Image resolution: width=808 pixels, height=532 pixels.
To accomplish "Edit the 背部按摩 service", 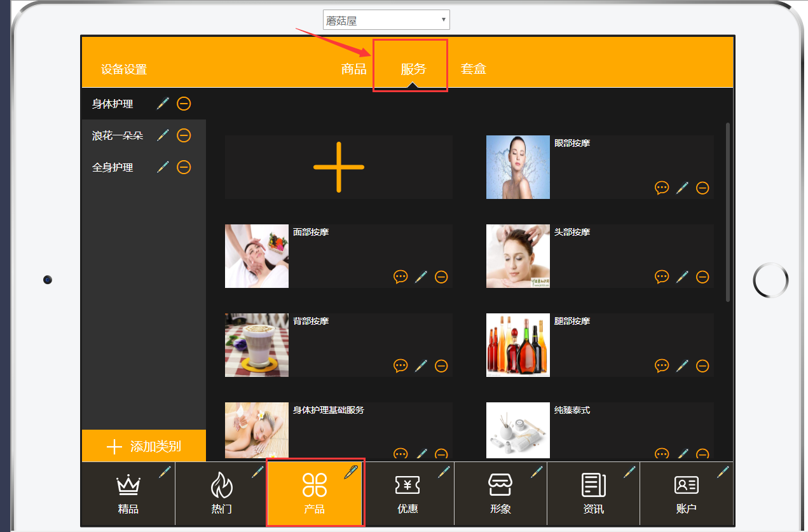I will [x=421, y=365].
